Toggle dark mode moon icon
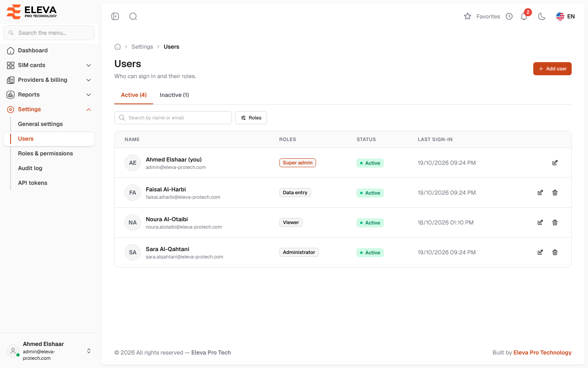The width and height of the screenshot is (588, 368). 542,16
